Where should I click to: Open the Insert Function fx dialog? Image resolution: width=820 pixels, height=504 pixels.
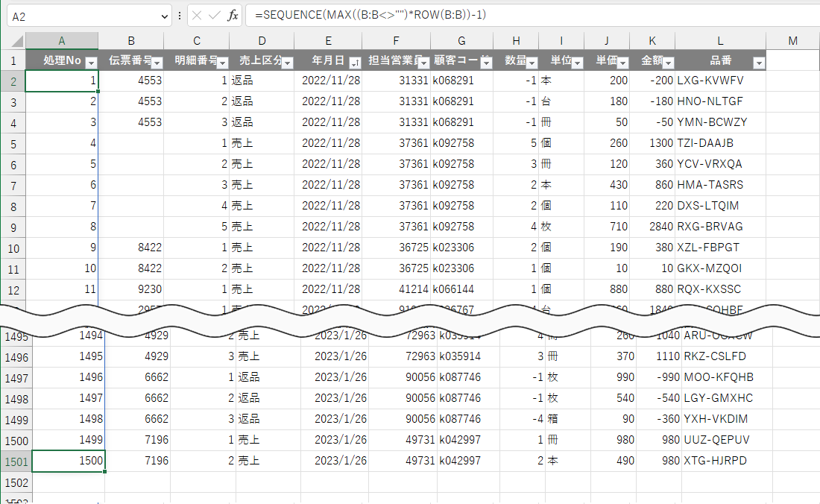pos(233,16)
